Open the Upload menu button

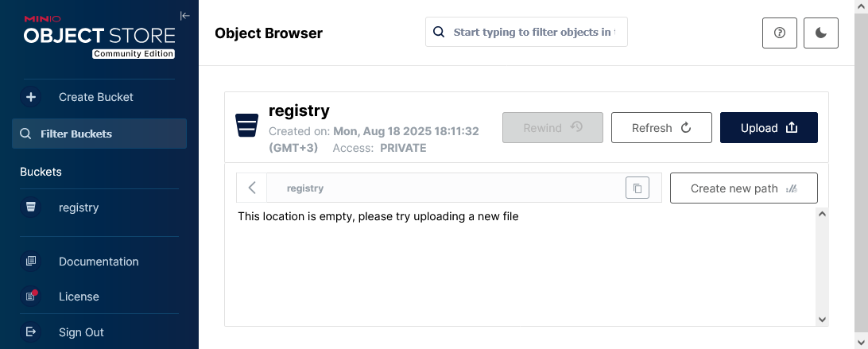pos(769,127)
